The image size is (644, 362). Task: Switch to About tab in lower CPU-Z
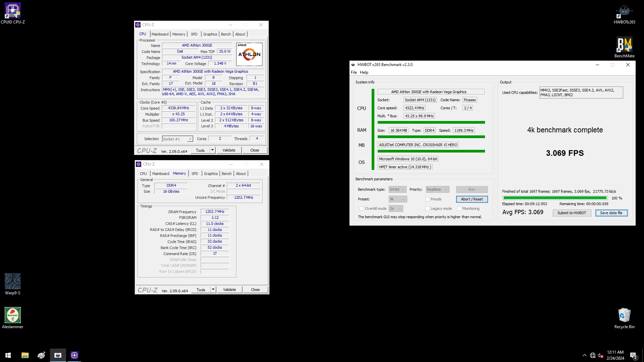[x=241, y=174]
